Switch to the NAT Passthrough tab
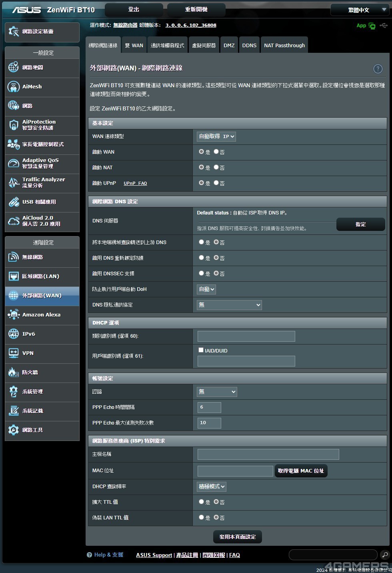392x573 pixels. pyautogui.click(x=284, y=45)
